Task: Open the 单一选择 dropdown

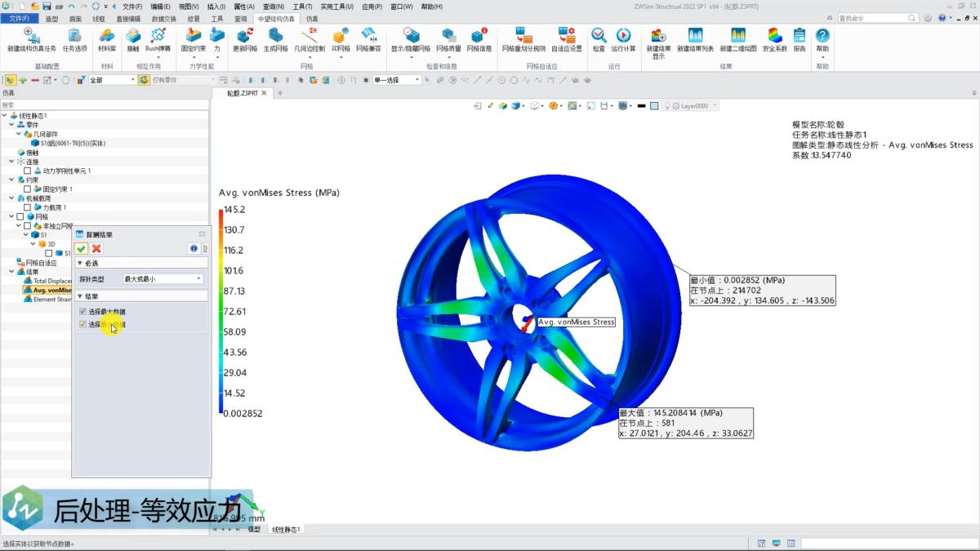Action: point(397,80)
